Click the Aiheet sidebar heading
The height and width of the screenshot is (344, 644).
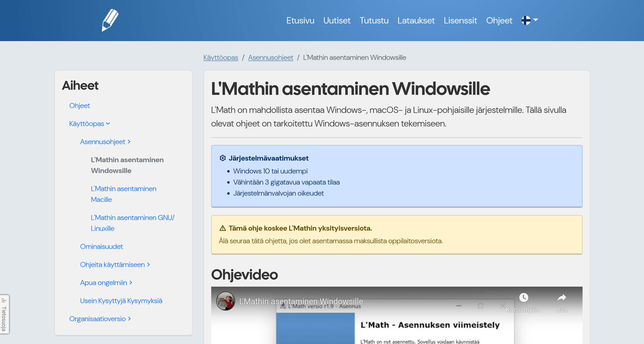[x=80, y=86]
